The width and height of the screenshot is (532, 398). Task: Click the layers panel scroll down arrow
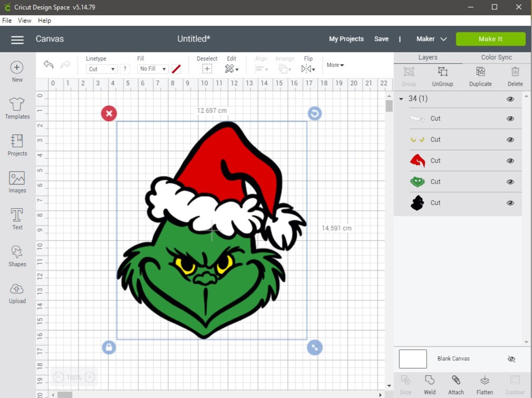526,342
